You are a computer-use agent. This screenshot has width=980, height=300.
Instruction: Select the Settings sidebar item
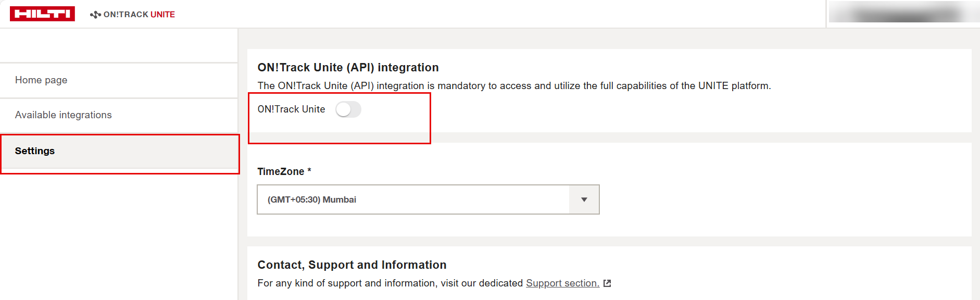click(x=35, y=151)
